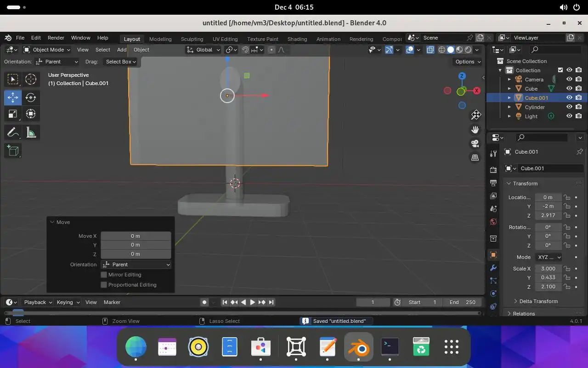Open the rotation Mode XYZ dropdown
The width and height of the screenshot is (588, 368).
pyautogui.click(x=548, y=257)
